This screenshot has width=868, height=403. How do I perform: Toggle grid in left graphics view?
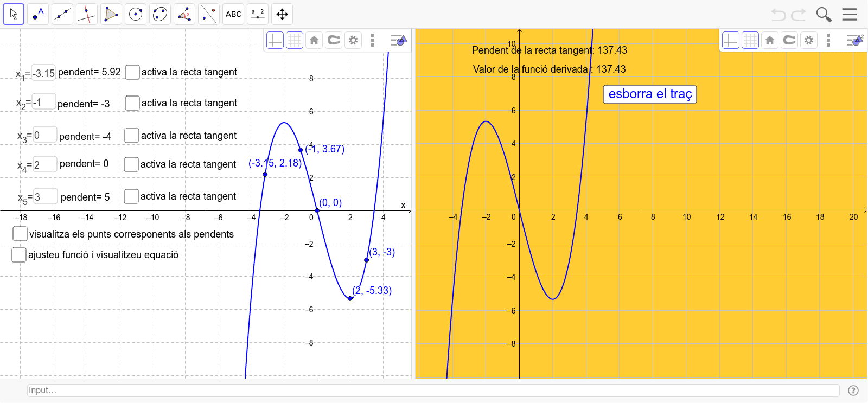pos(294,40)
